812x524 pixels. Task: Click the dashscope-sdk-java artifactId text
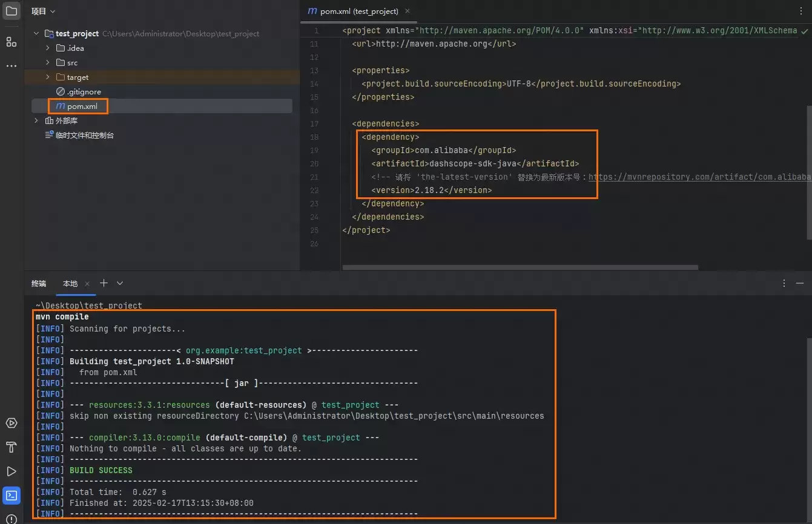point(472,164)
